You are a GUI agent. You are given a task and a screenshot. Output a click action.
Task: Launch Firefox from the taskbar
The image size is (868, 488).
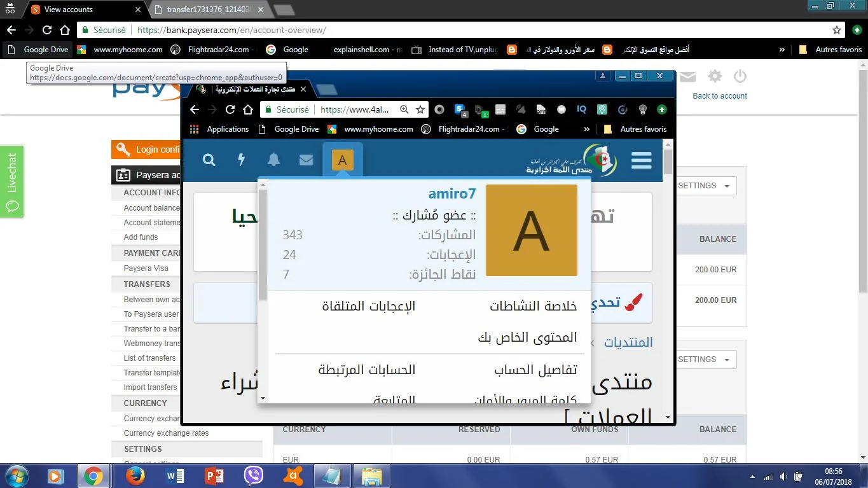(135, 475)
